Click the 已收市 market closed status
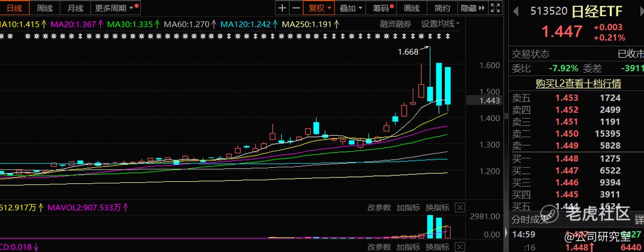The width and height of the screenshot is (644, 252). pyautogui.click(x=631, y=54)
